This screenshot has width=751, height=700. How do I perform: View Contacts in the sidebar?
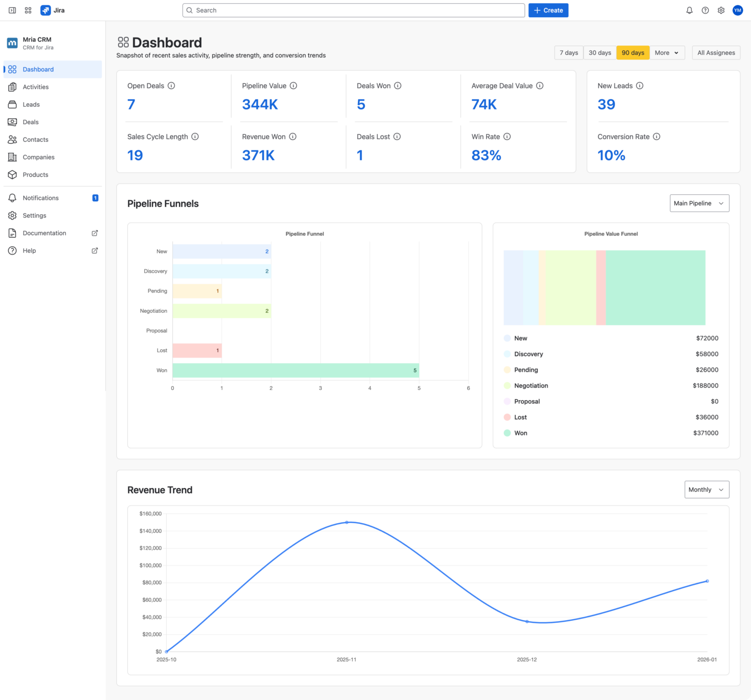[35, 139]
